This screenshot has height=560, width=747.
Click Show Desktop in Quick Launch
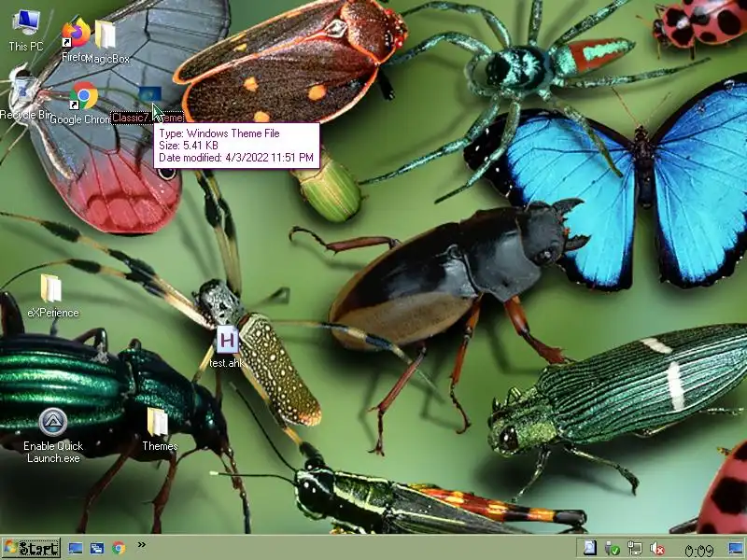[x=76, y=548]
